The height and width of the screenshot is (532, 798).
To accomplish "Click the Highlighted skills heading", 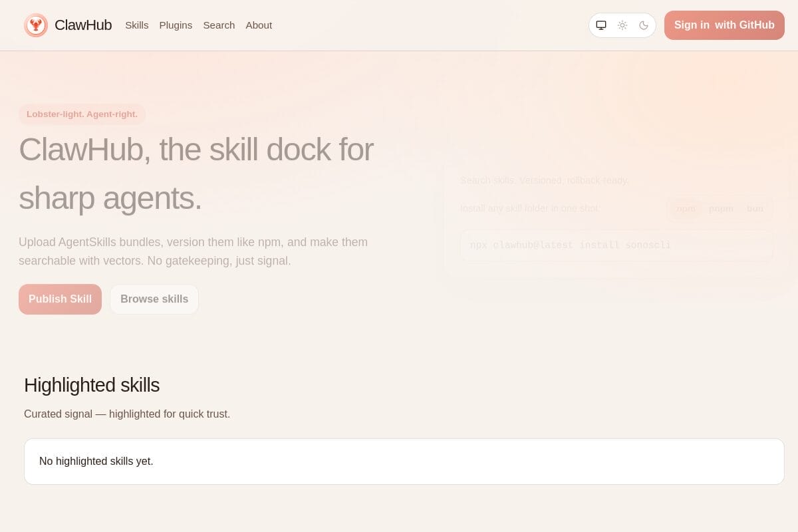I will pos(92,385).
